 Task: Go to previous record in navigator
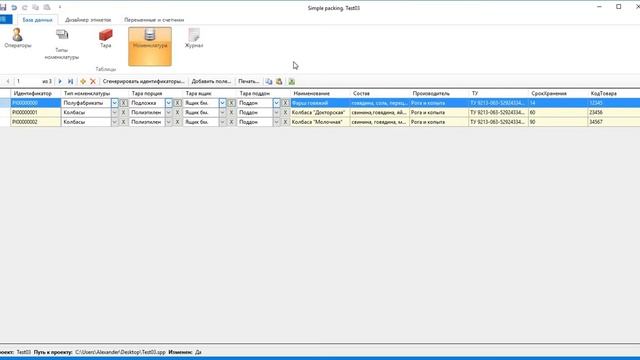coord(8,81)
